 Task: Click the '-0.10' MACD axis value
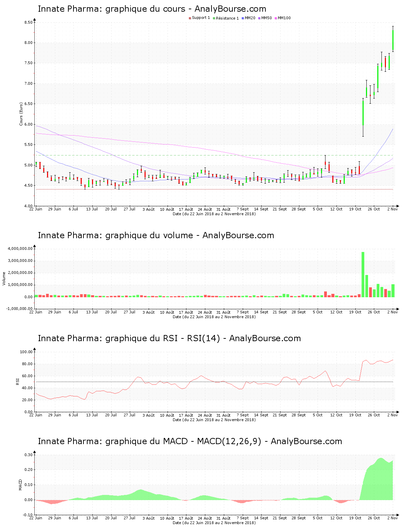28,515
